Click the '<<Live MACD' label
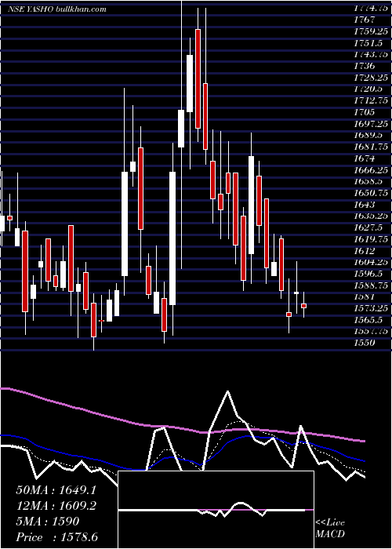Image resolution: width=392 pixels, height=549 pixels. click(330, 529)
